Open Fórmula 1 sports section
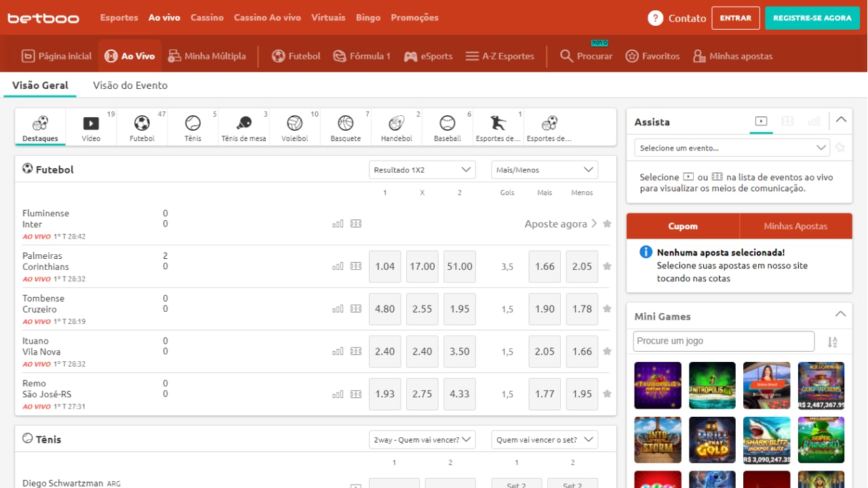This screenshot has width=868, height=488. pos(361,56)
